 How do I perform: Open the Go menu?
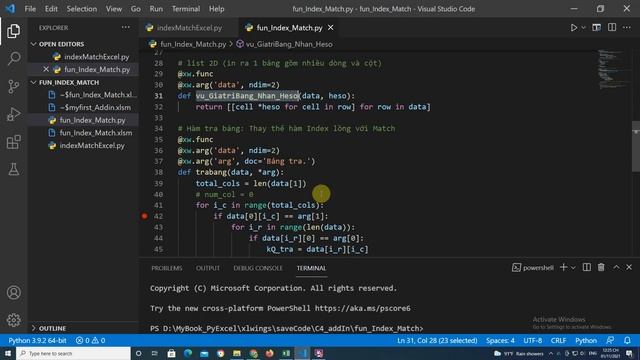(136, 9)
